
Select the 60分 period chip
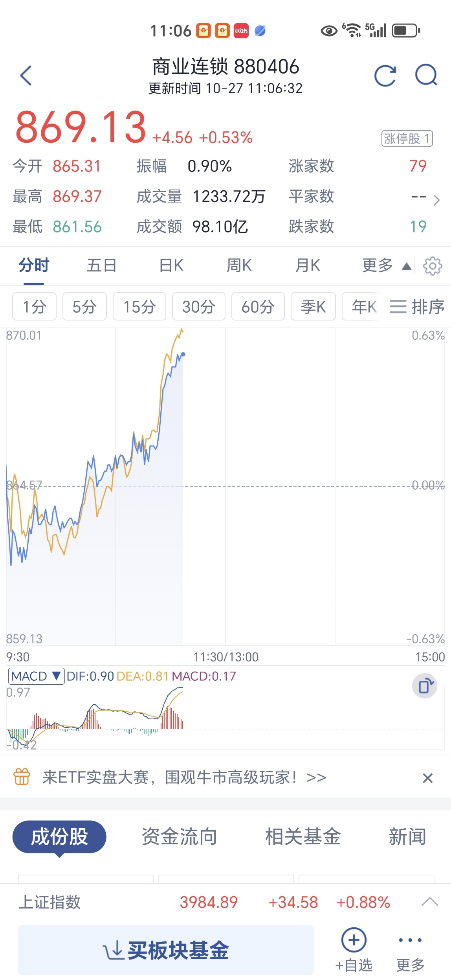click(258, 307)
